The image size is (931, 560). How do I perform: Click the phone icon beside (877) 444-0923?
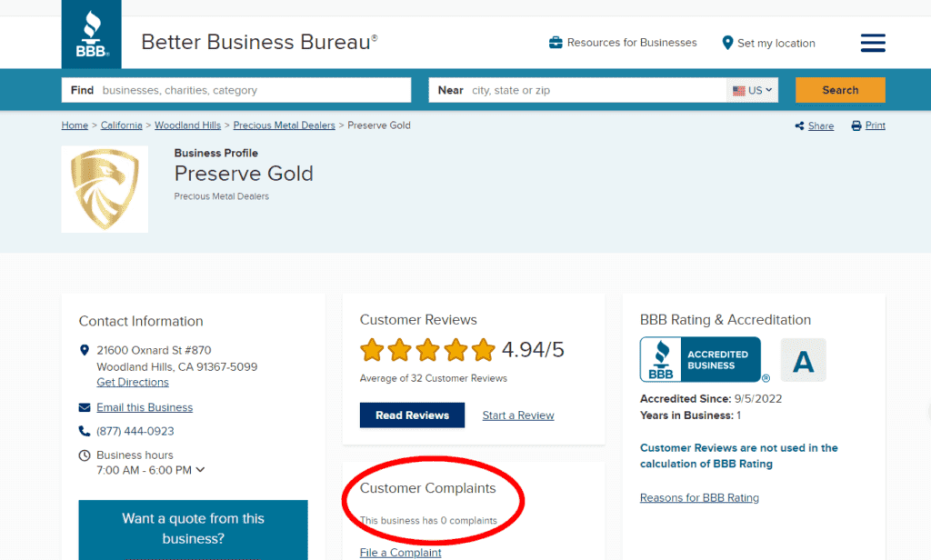(x=86, y=430)
